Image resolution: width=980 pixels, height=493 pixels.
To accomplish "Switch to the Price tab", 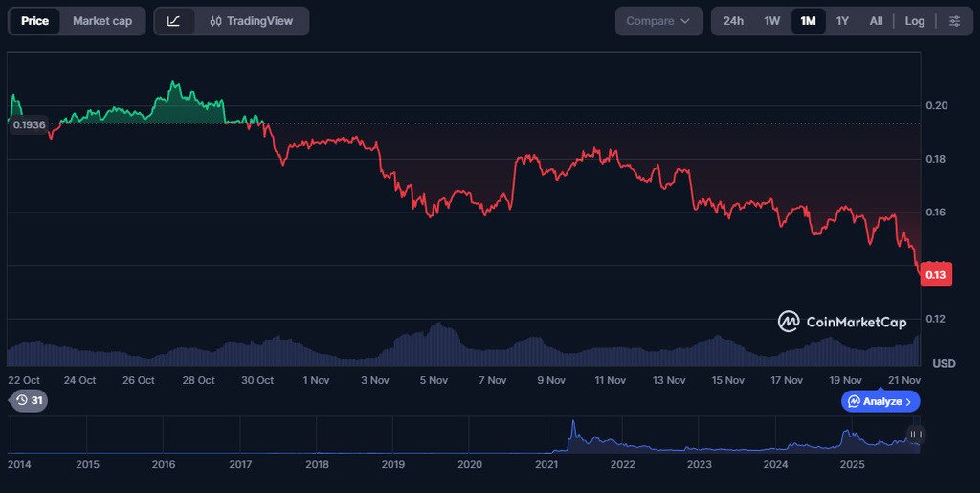I will tap(34, 21).
